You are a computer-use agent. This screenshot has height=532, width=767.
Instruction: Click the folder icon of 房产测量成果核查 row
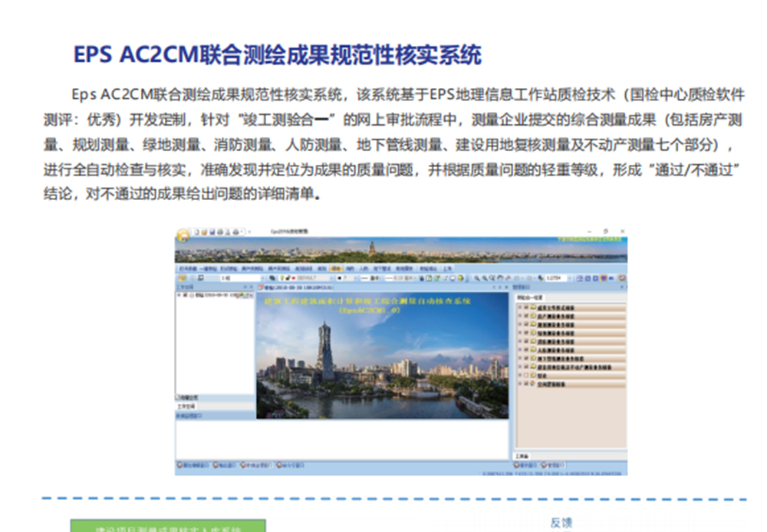click(533, 316)
